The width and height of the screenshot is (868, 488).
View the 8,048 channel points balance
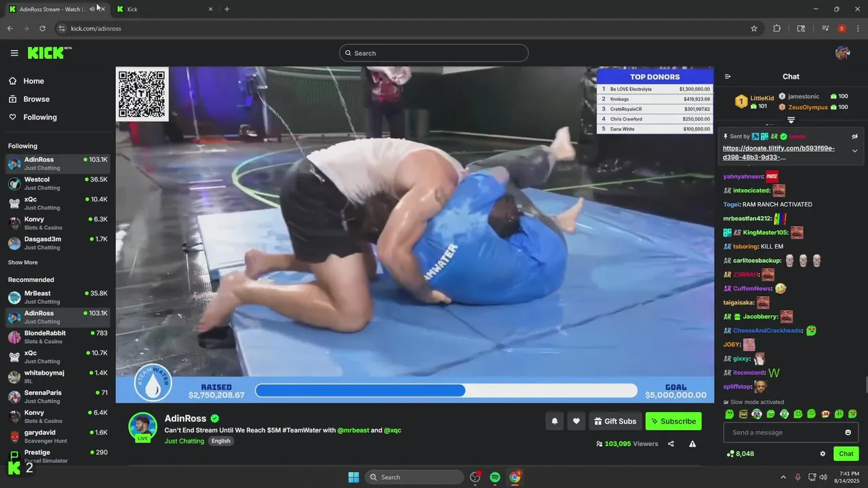coord(741,453)
